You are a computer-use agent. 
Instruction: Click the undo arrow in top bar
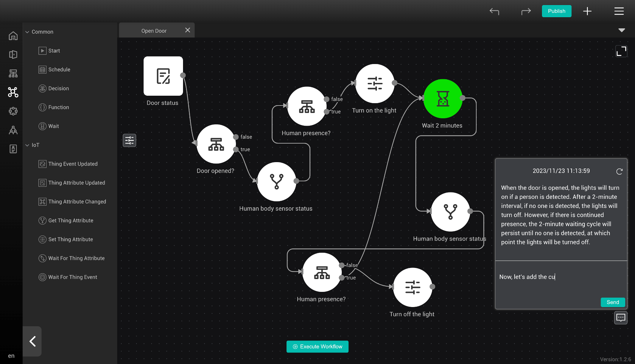(494, 11)
